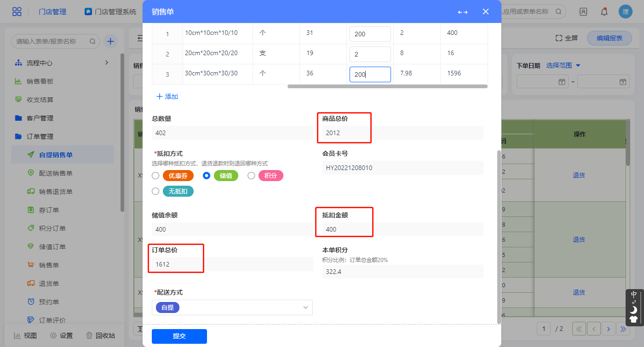The height and width of the screenshot is (347, 644).
Task: Click 添加 to add a row
Action: click(x=167, y=97)
